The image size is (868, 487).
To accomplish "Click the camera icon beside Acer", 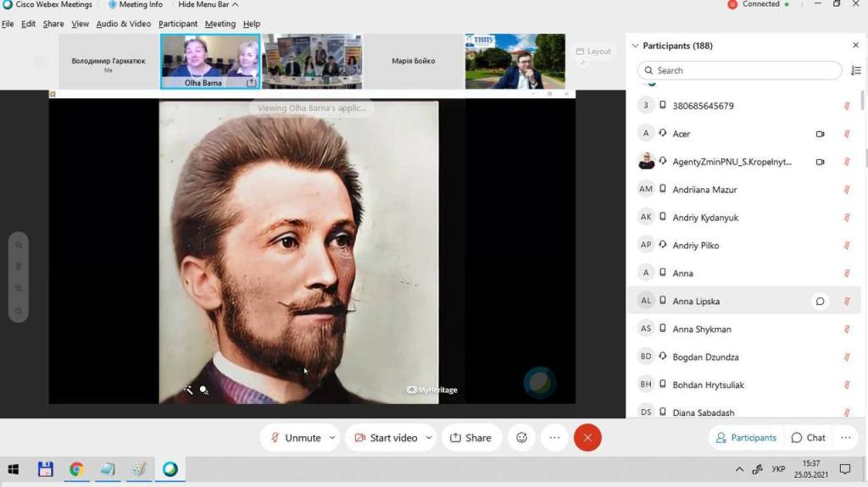I will pyautogui.click(x=820, y=134).
